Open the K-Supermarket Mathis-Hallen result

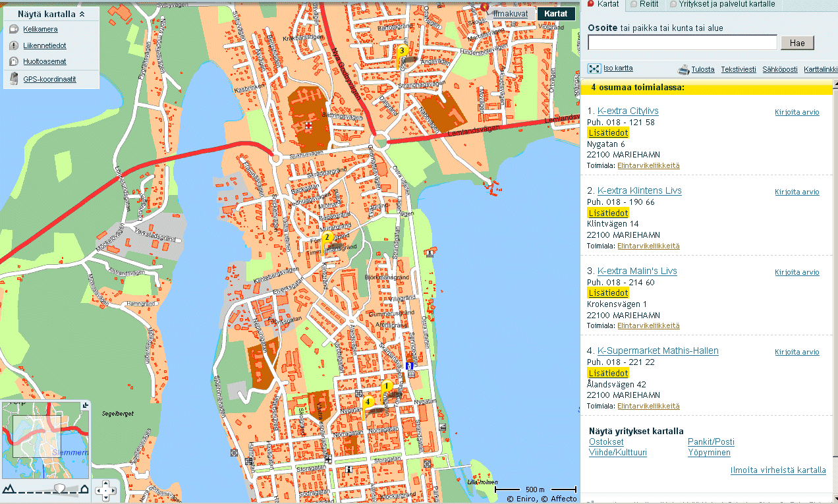tap(658, 350)
